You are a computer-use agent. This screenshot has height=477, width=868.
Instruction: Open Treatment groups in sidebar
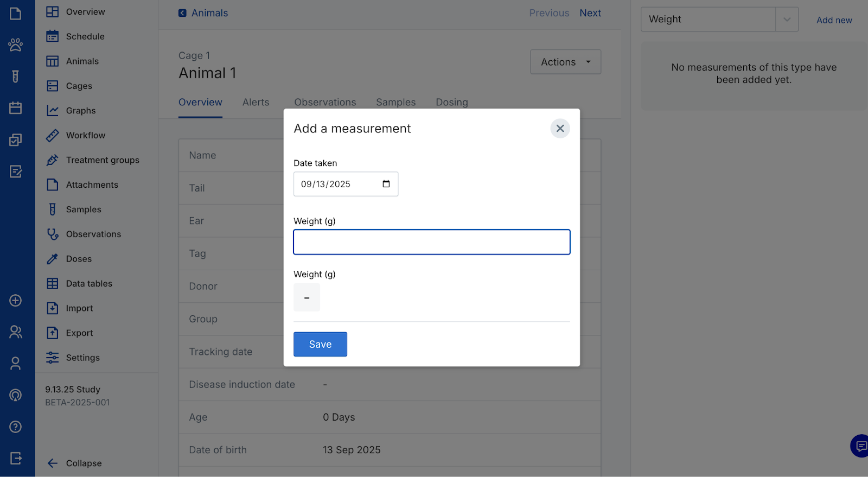click(103, 160)
